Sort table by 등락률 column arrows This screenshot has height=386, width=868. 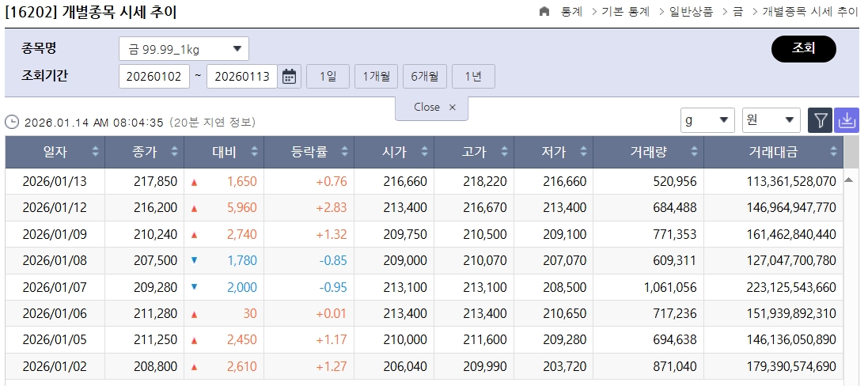coord(345,152)
